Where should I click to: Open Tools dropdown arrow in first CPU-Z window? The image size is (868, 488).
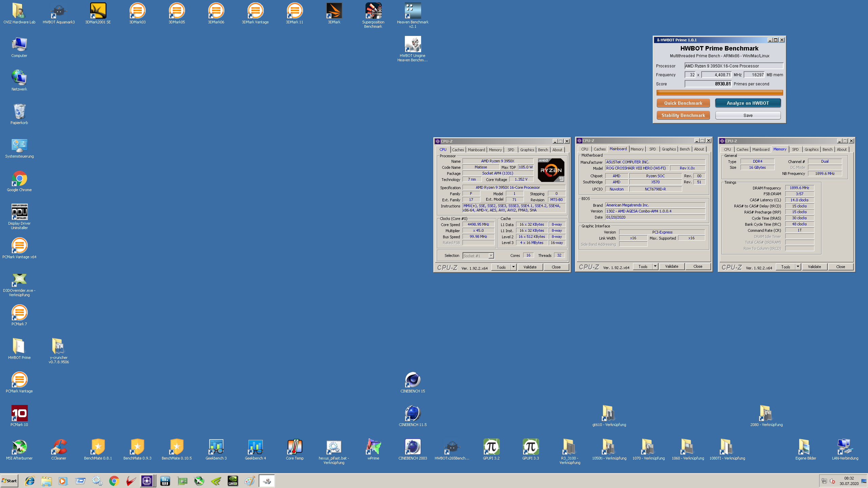coord(513,267)
